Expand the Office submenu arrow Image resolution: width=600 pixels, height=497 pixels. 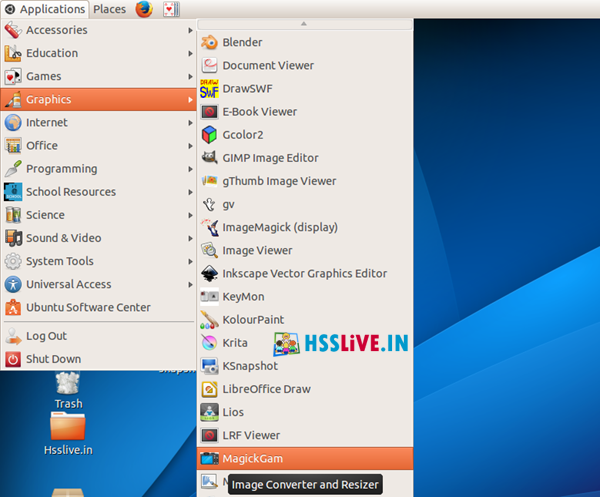coord(190,146)
